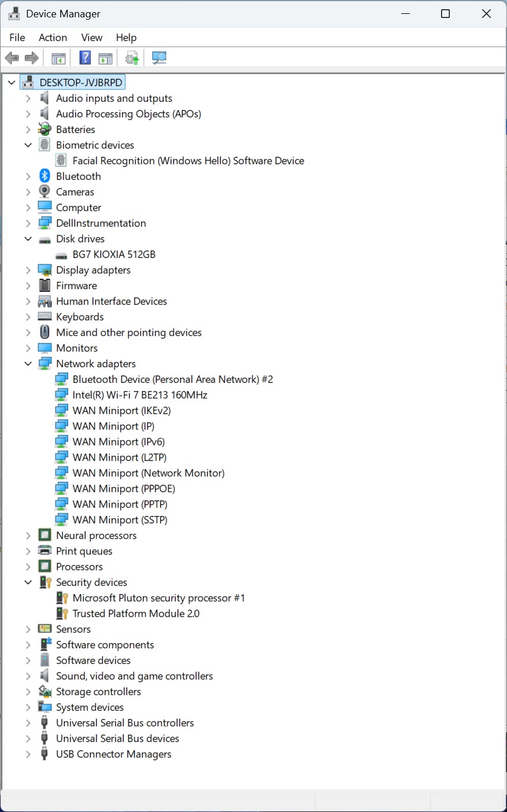Select WAN Miniport (SSTP)
This screenshot has height=812, width=507.
[x=120, y=520]
